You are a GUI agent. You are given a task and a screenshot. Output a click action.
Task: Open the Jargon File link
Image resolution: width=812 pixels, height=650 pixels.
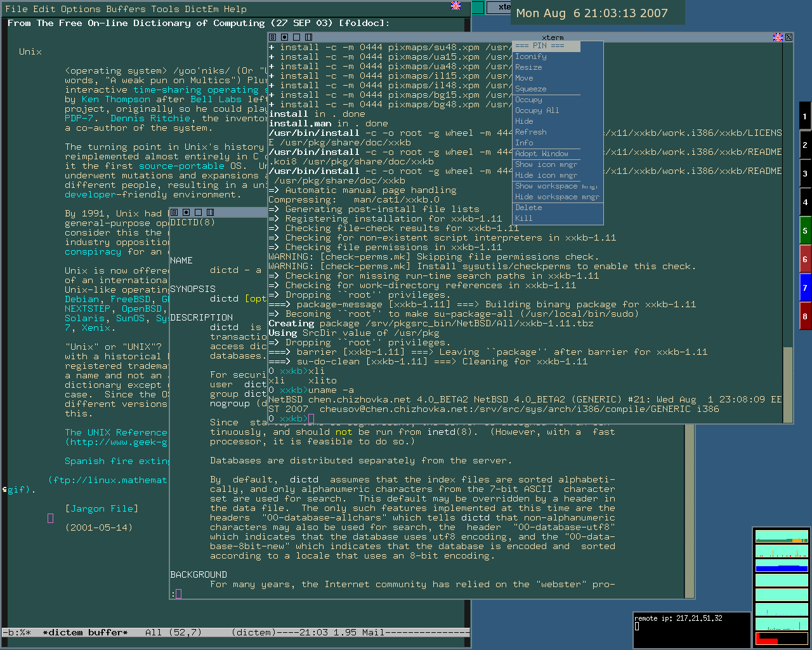pyautogui.click(x=101, y=508)
